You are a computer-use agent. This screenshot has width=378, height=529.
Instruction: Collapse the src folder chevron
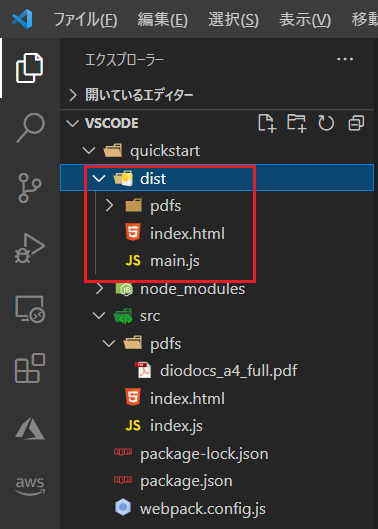99,316
